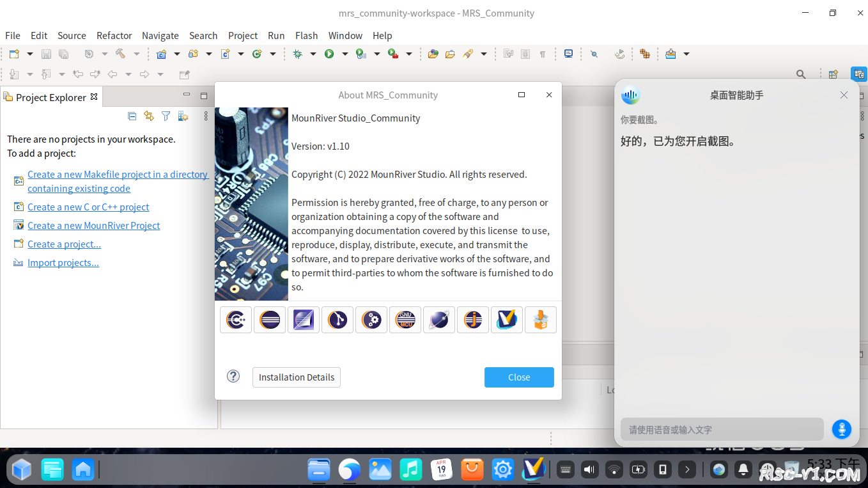Open the Refactor menu
Viewport: 868px width, 488px height.
[x=114, y=36]
